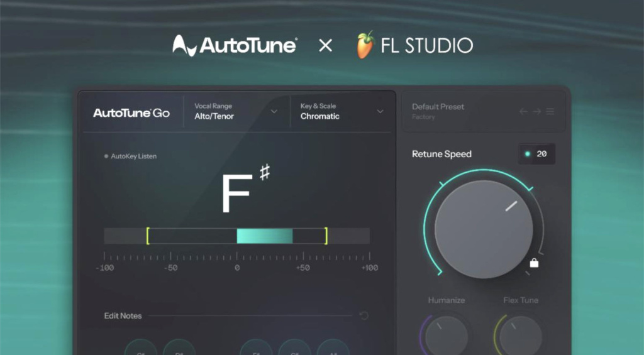
Task: Click the Humanize label
Action: pyautogui.click(x=447, y=300)
